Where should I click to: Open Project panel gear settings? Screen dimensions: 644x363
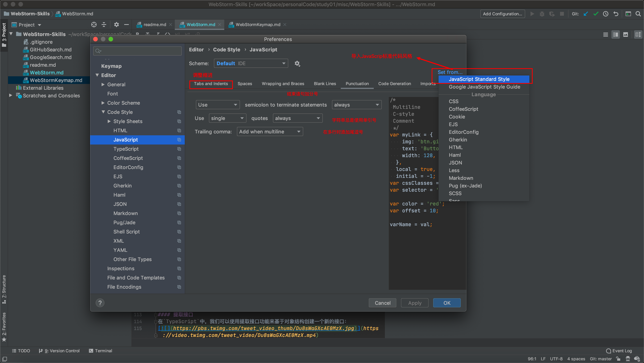[116, 25]
